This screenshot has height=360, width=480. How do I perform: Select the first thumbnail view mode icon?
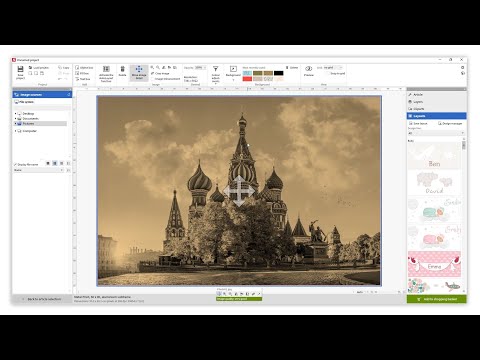[48, 163]
